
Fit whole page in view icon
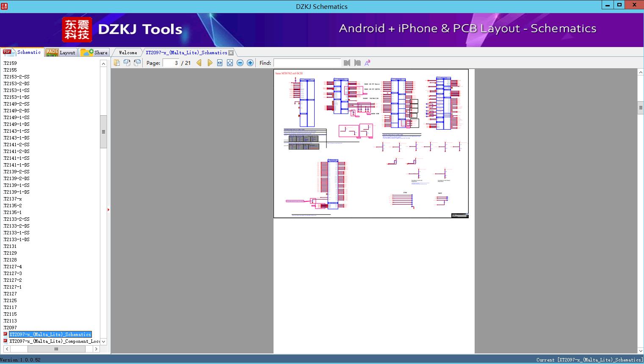pos(230,63)
